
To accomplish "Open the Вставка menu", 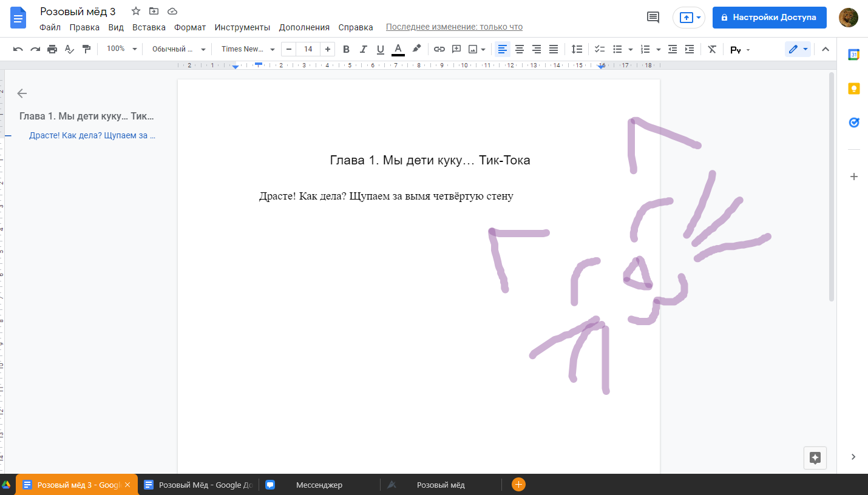I will point(149,27).
